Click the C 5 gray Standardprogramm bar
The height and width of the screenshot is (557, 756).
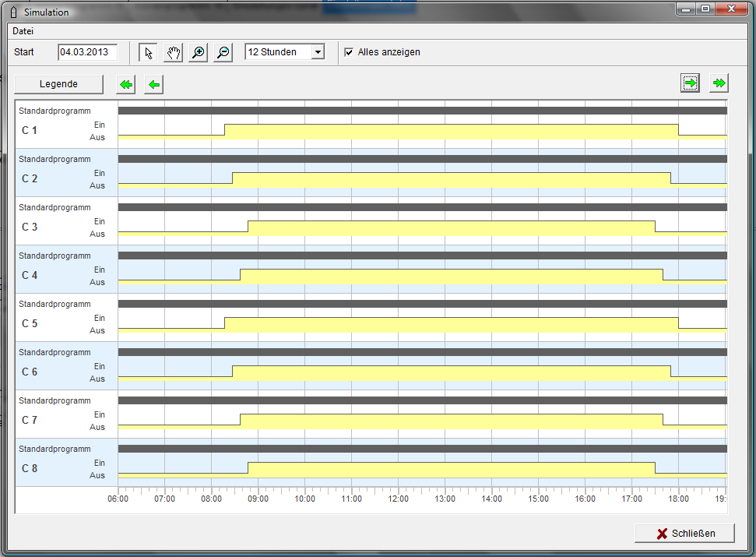pos(422,304)
